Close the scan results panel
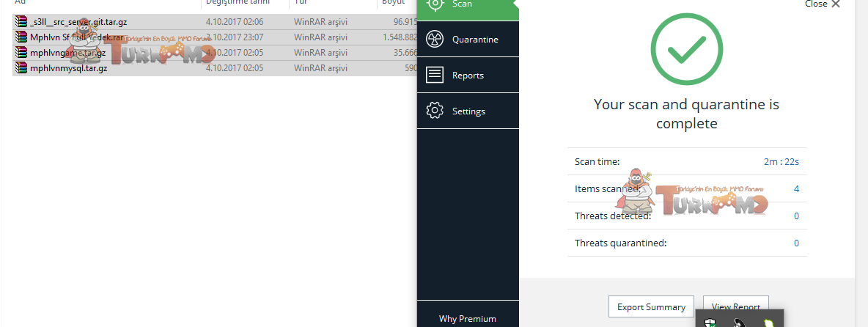868x327 pixels. click(822, 4)
